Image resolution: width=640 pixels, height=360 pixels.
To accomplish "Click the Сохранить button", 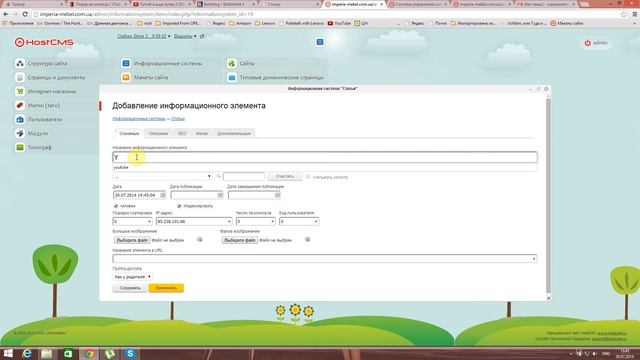I will pyautogui.click(x=130, y=288).
